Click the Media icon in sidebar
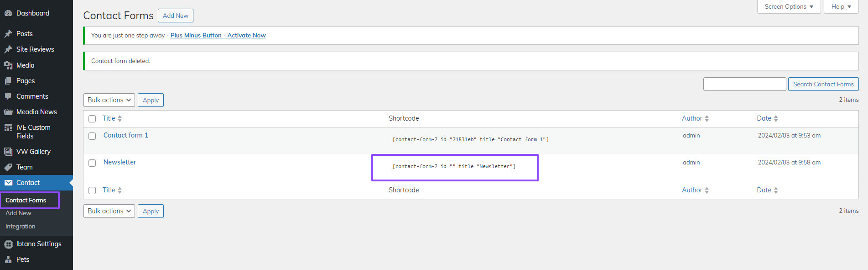868x270 pixels. click(8, 65)
